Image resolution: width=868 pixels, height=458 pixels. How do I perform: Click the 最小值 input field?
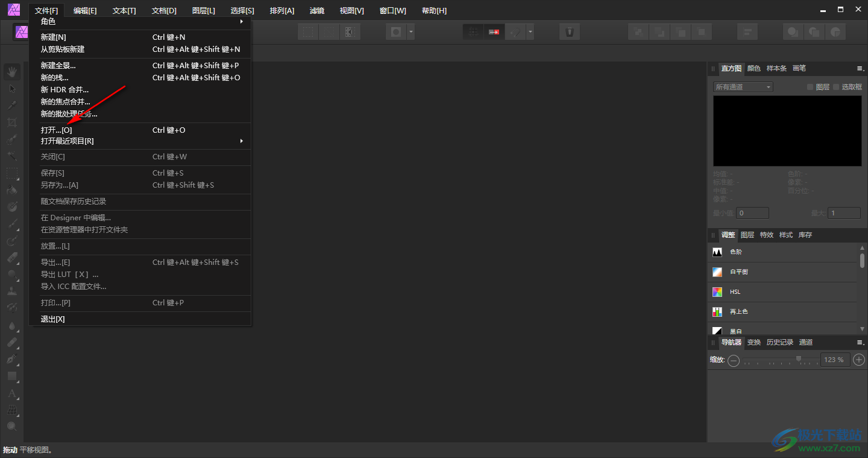tap(753, 213)
